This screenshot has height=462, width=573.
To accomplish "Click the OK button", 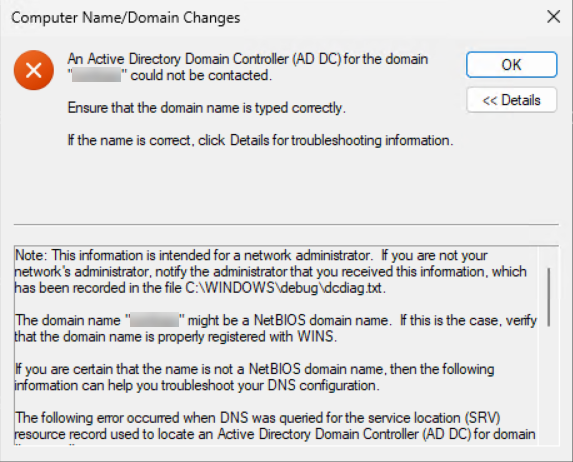I will [511, 65].
